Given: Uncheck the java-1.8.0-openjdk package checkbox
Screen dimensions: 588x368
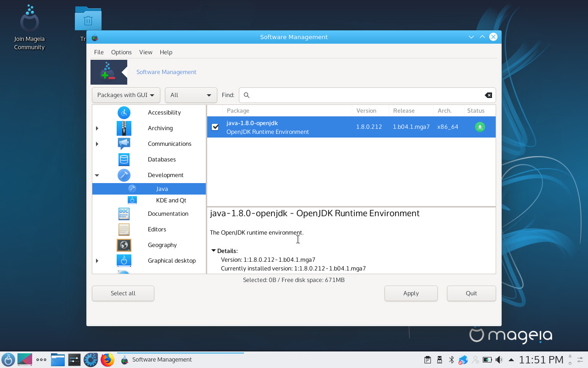Looking at the screenshot, I should coord(215,127).
